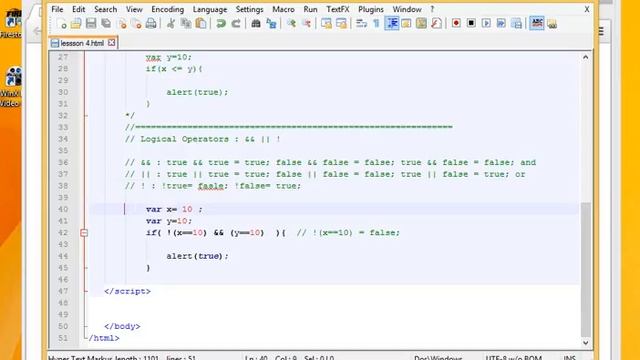The height and width of the screenshot is (360, 640).
Task: Cut selection with the scissors icon
Action: 171,24
